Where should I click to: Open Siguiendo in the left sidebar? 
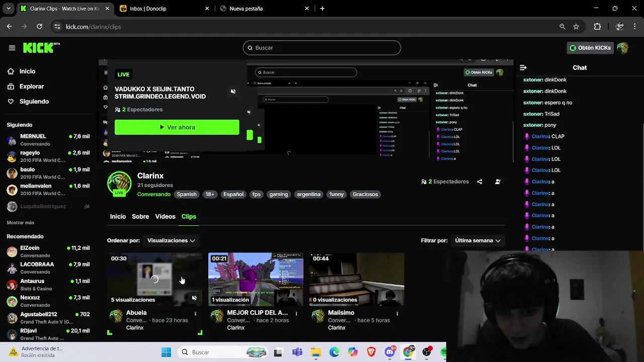pyautogui.click(x=34, y=102)
